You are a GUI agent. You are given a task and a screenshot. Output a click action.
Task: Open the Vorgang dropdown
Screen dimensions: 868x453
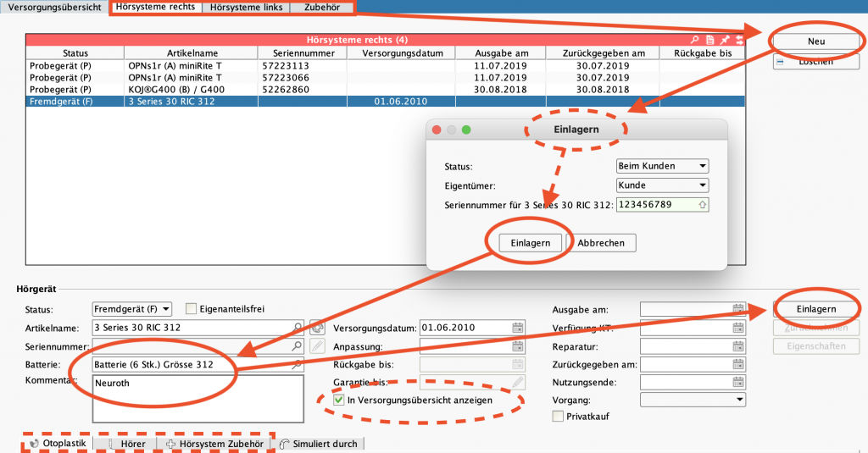[x=693, y=400]
